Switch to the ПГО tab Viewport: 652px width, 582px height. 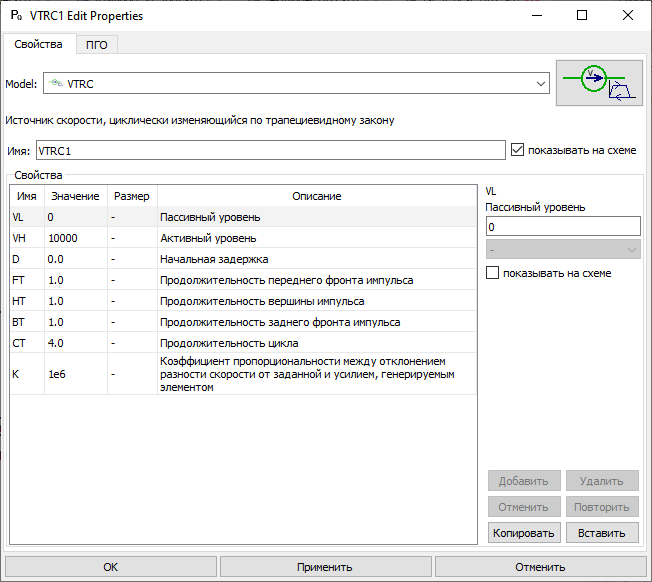pos(96,45)
